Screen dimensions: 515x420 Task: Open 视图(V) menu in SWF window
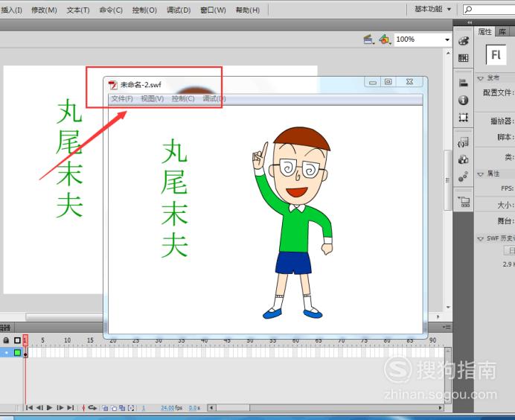click(x=153, y=98)
